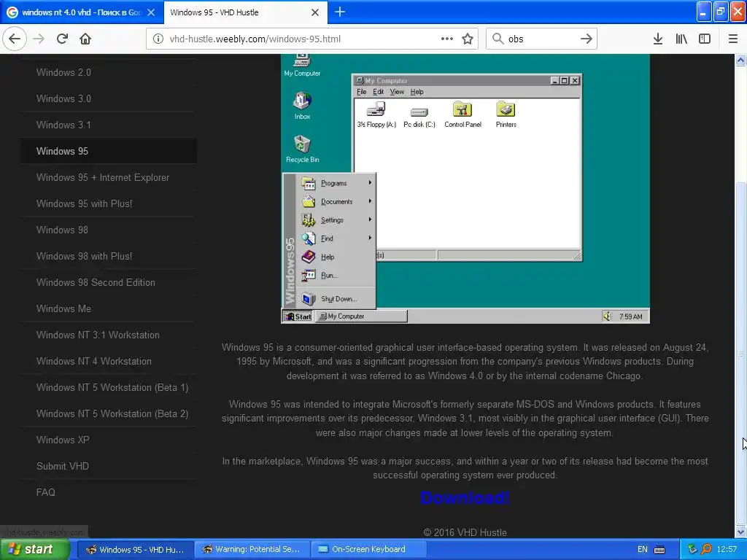The width and height of the screenshot is (747, 560).
Task: Go back with the browser back arrow
Action: [15, 39]
